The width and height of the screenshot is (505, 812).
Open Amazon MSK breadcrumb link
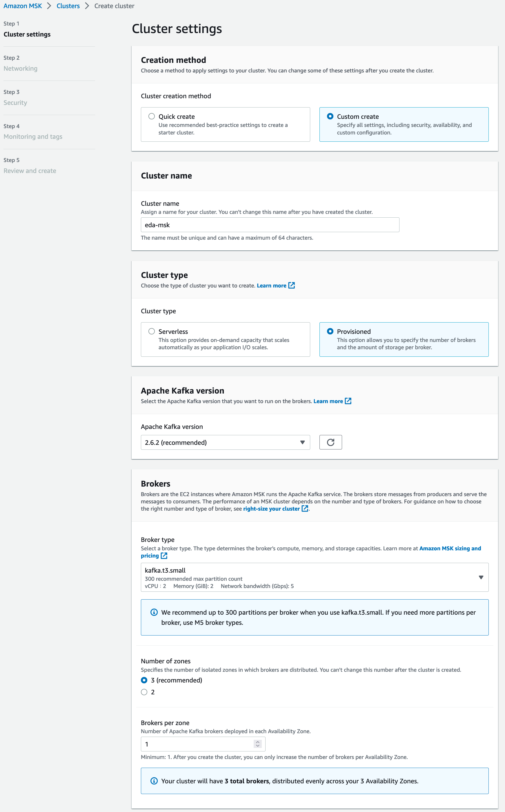pyautogui.click(x=23, y=6)
